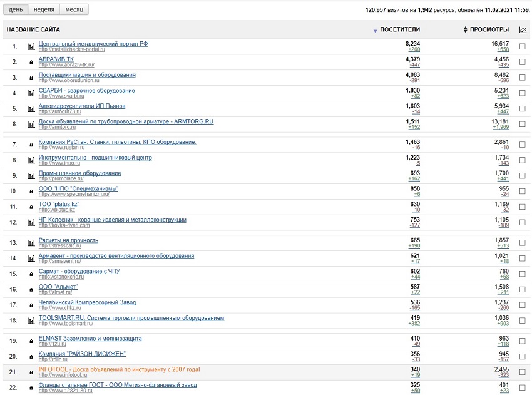Viewport: 532px width, 395px height.
Task: Click lock icon beside Фланцы стальные ГОСТ
Action: tap(31, 388)
